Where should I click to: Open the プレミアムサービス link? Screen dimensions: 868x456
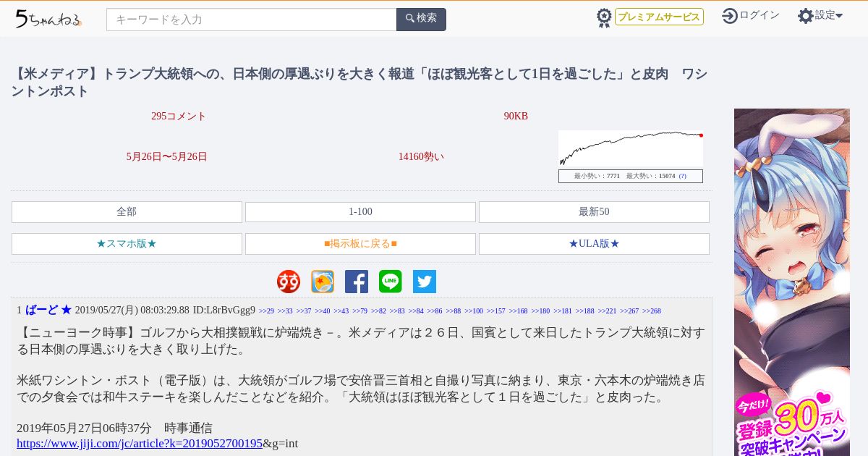tap(659, 17)
